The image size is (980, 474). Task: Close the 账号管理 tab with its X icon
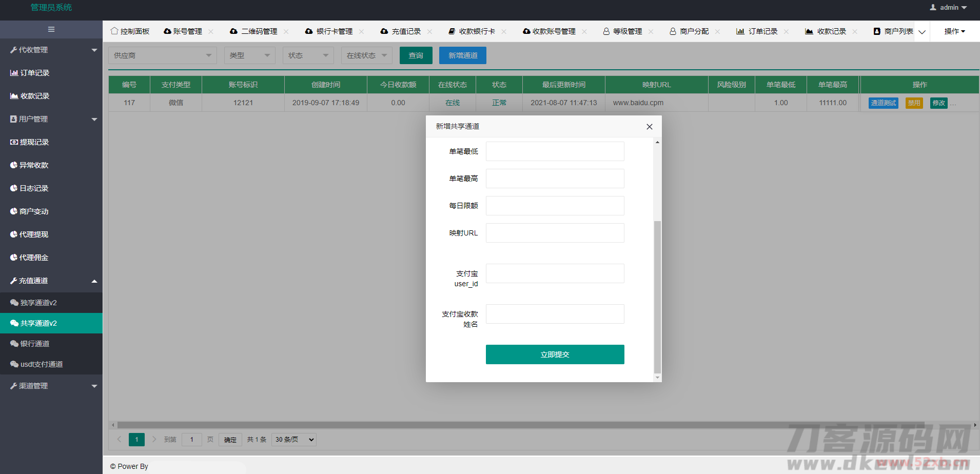point(211,31)
